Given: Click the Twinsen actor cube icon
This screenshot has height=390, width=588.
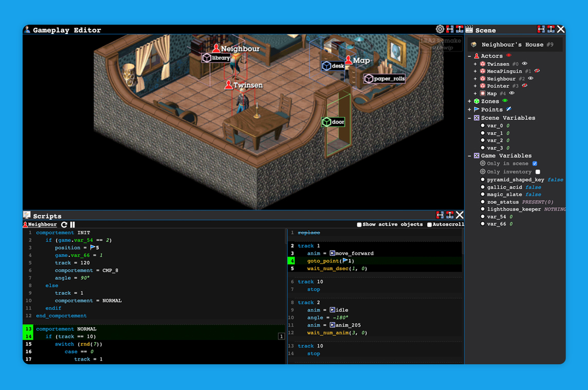Looking at the screenshot, I should pyautogui.click(x=483, y=64).
